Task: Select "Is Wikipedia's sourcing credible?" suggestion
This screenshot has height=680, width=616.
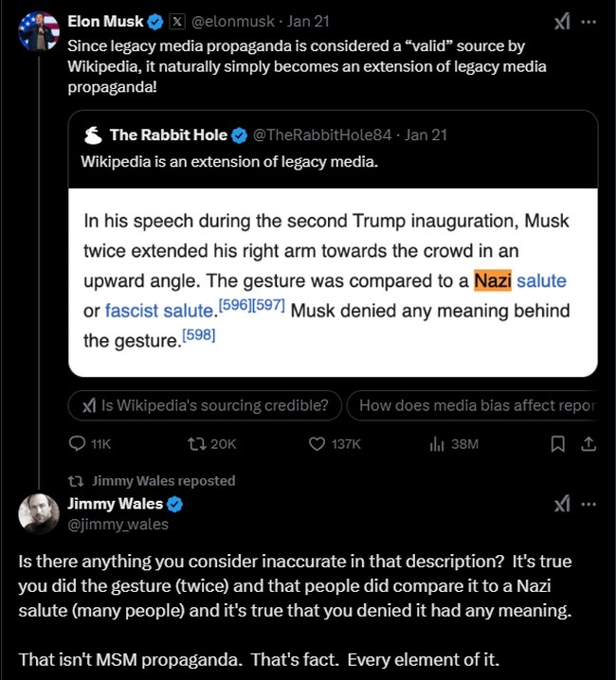Action: point(207,405)
